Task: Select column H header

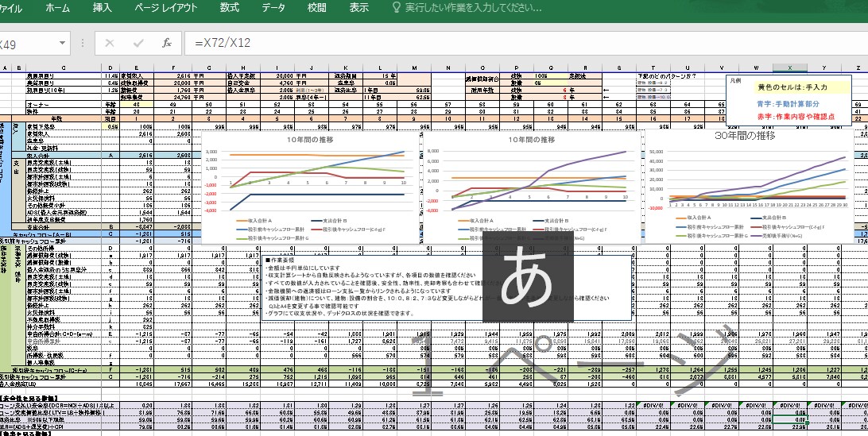Action: (x=242, y=68)
